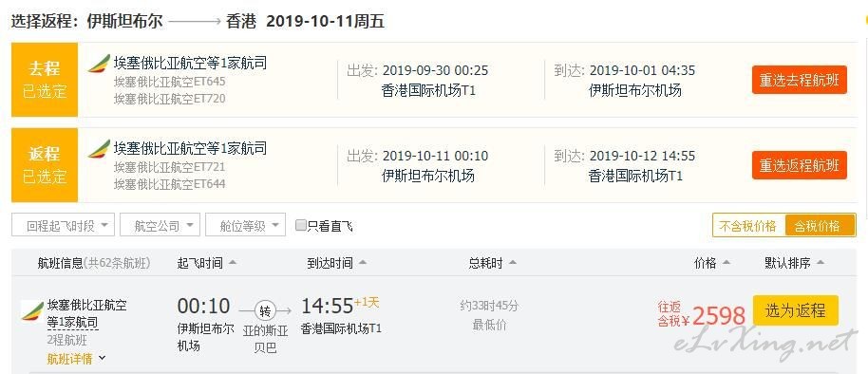Switch to 不含税价格 option

pos(748,226)
